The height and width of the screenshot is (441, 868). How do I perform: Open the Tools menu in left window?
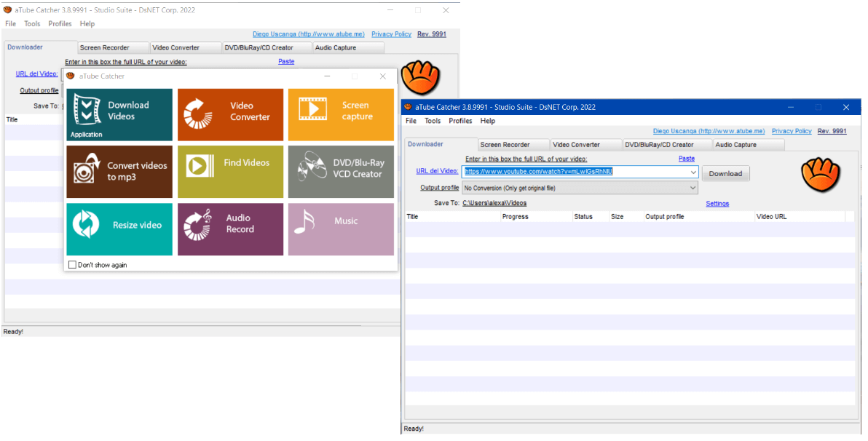pos(32,24)
